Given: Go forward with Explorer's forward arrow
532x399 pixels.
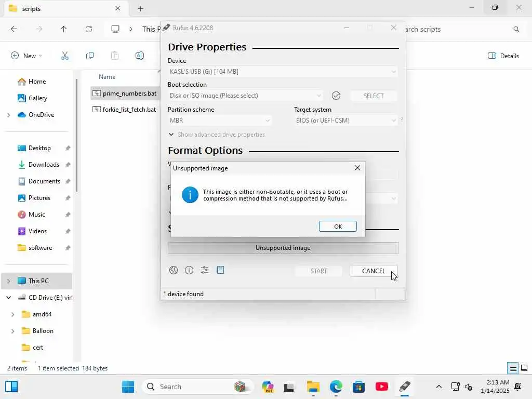Looking at the screenshot, I should 39,29.
